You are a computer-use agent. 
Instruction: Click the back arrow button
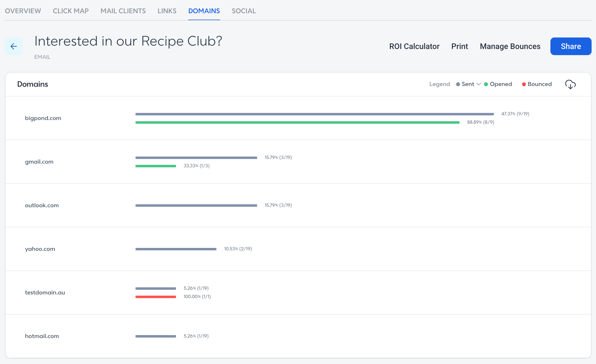click(14, 46)
